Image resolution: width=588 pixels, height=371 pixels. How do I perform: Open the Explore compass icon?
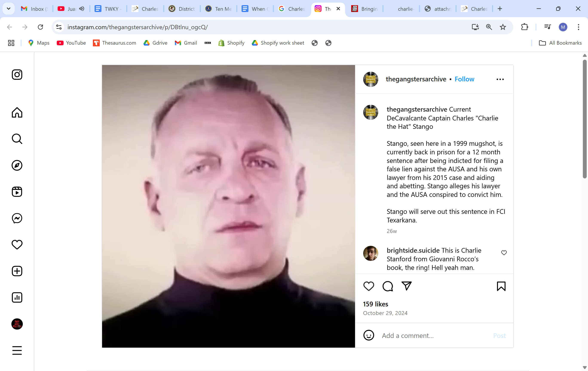(17, 165)
